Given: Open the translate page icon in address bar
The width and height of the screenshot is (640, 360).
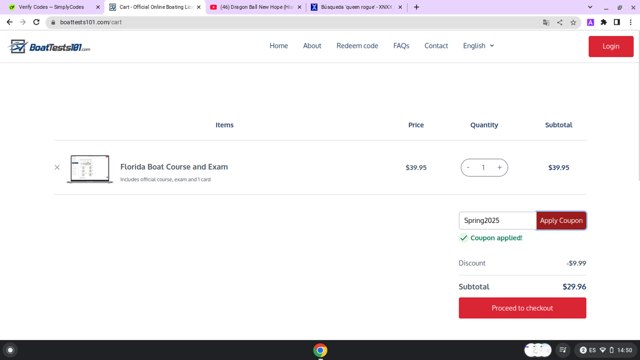Looking at the screenshot, I should [546, 22].
